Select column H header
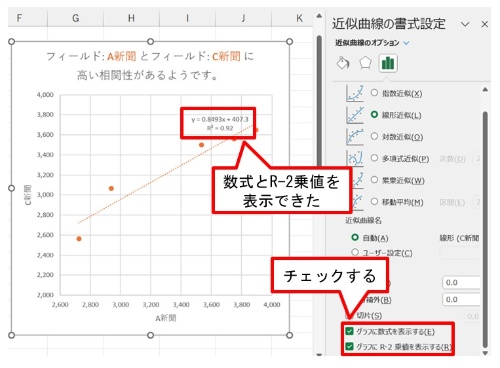500x368 pixels. (131, 18)
